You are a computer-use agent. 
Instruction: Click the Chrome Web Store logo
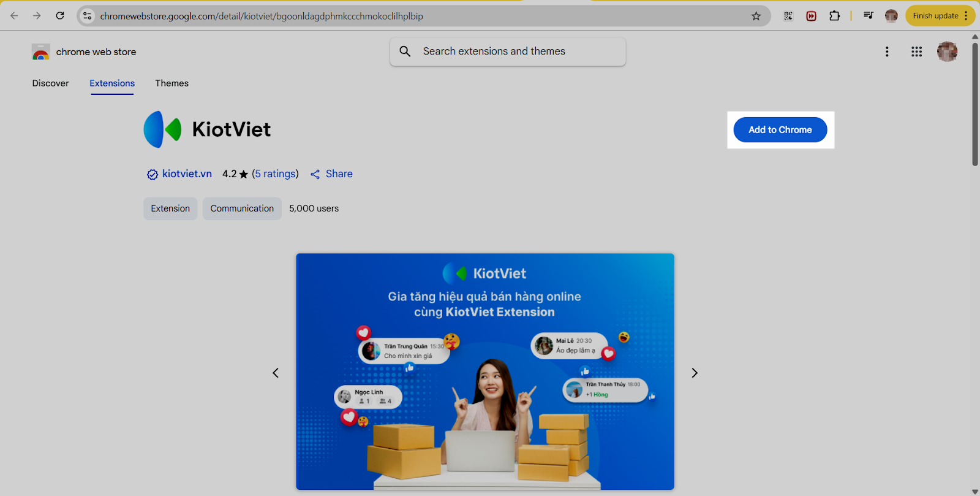pyautogui.click(x=41, y=52)
